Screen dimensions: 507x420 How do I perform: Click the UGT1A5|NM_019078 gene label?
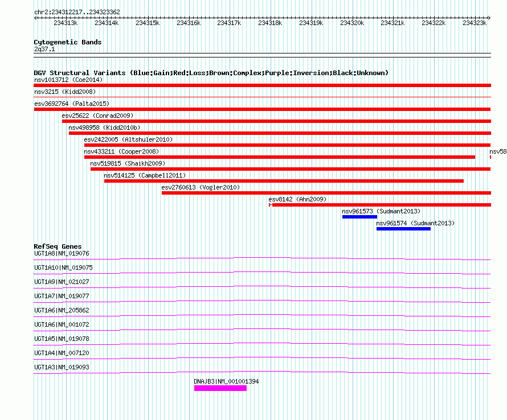[62, 339]
